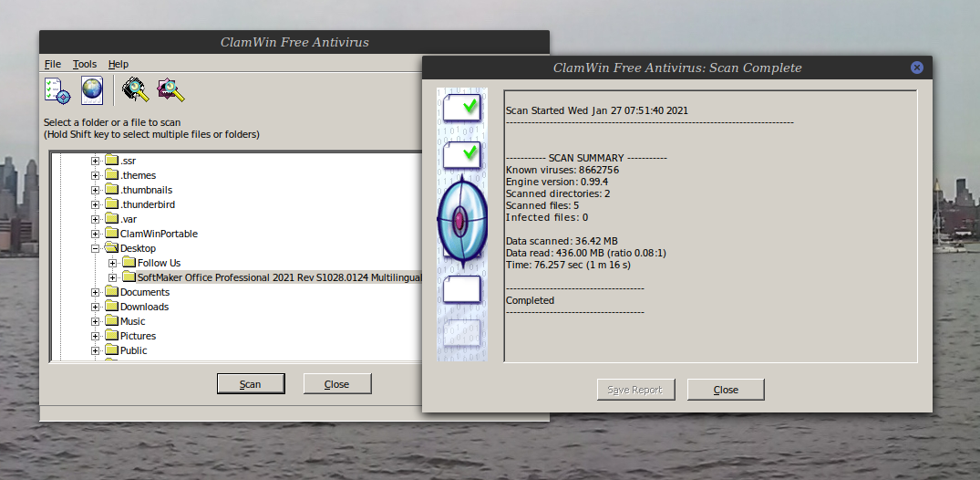This screenshot has height=480, width=980.
Task: Click 'Known viruses: 8662756' in report
Action: [562, 170]
